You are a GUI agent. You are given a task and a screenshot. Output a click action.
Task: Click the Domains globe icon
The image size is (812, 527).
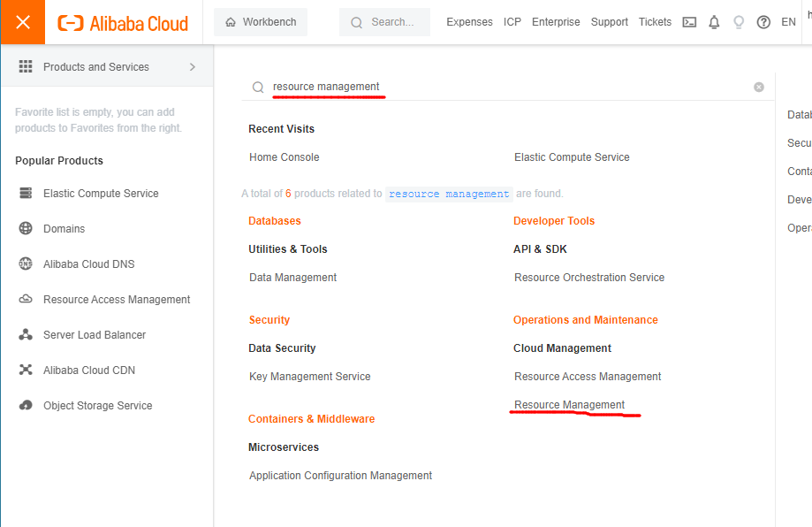pyautogui.click(x=26, y=228)
